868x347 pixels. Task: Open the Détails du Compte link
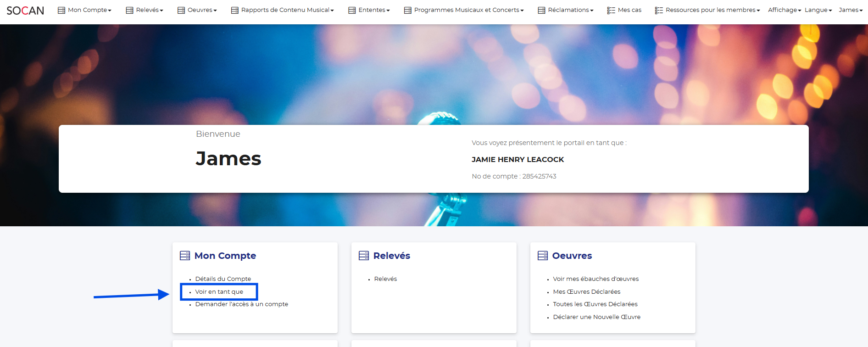pos(223,279)
